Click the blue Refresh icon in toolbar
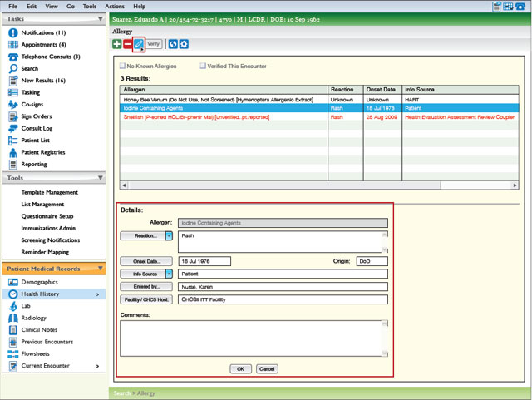Screen dimensions: 532x400 click(173, 44)
